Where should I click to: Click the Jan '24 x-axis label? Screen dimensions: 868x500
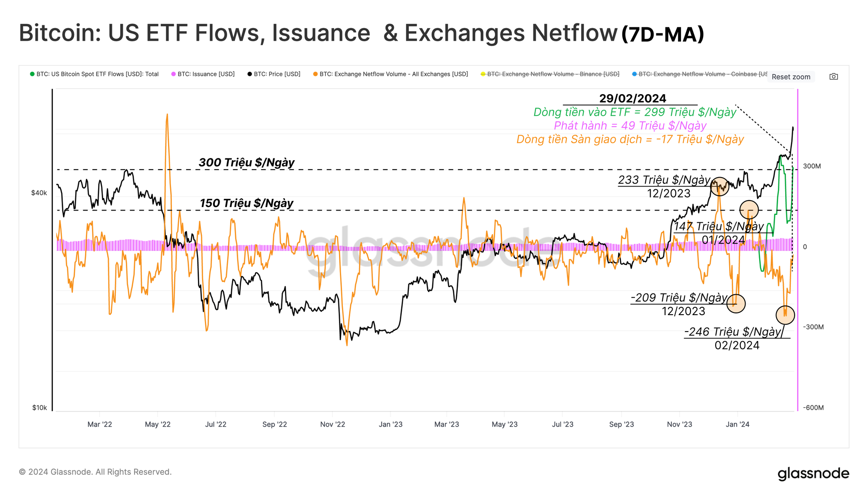coord(737,424)
